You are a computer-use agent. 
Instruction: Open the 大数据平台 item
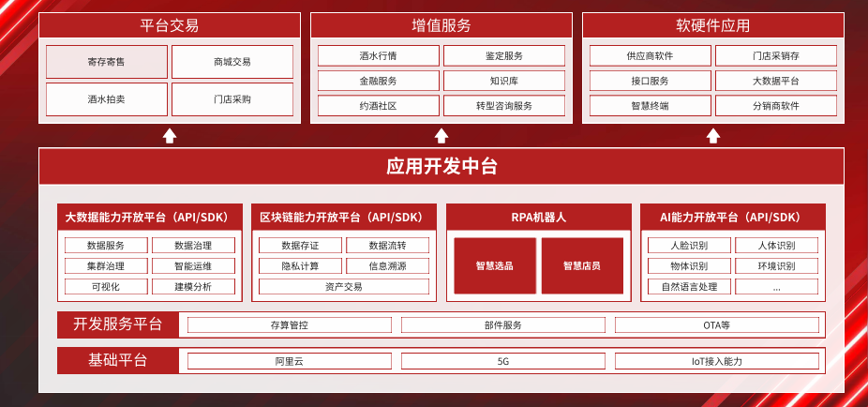[x=776, y=81]
